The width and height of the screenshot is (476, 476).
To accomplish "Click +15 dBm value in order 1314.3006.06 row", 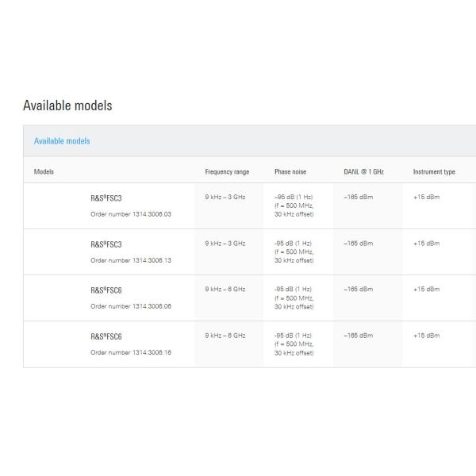I will pyautogui.click(x=426, y=290).
